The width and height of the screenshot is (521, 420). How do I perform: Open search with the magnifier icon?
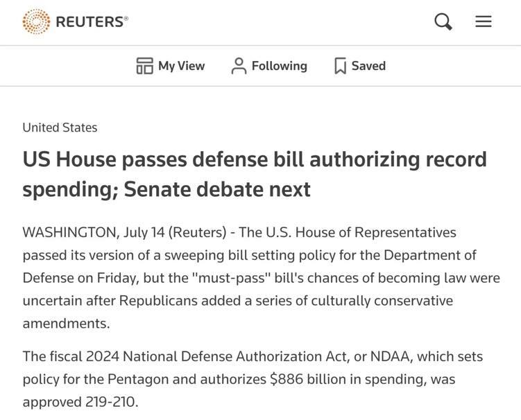(x=443, y=21)
